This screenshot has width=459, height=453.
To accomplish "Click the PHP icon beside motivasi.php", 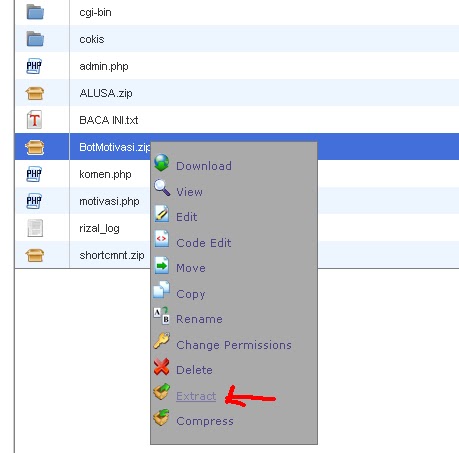I will coord(34,201).
